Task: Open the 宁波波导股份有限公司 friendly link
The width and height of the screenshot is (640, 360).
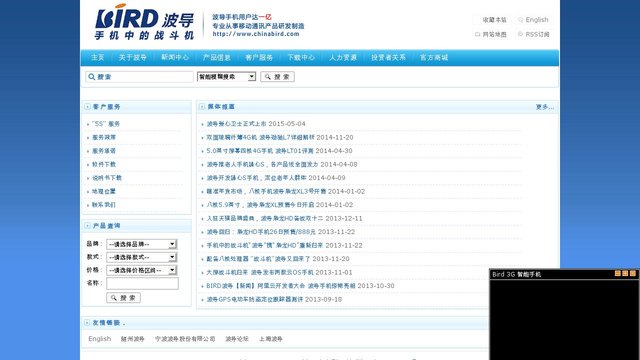Action: click(x=185, y=339)
